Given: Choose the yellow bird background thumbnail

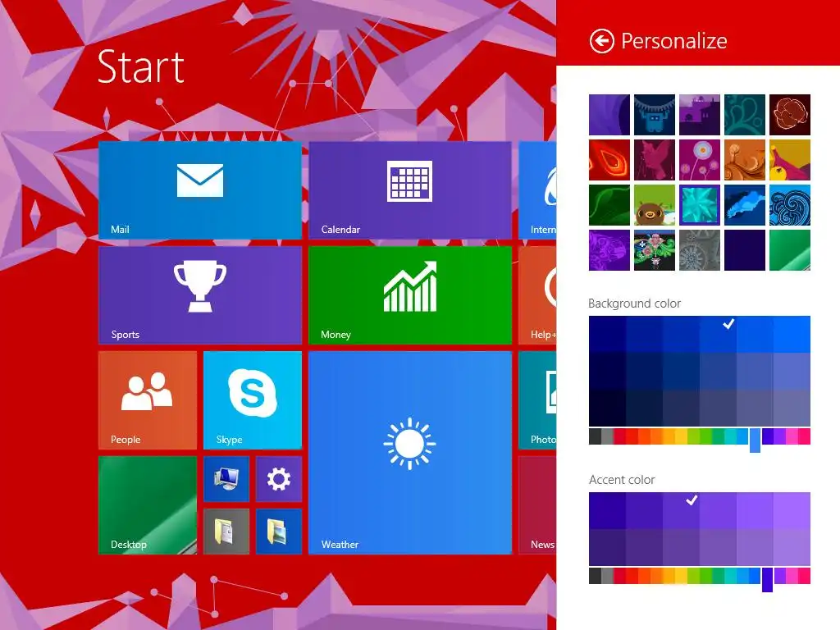Looking at the screenshot, I should [x=790, y=160].
